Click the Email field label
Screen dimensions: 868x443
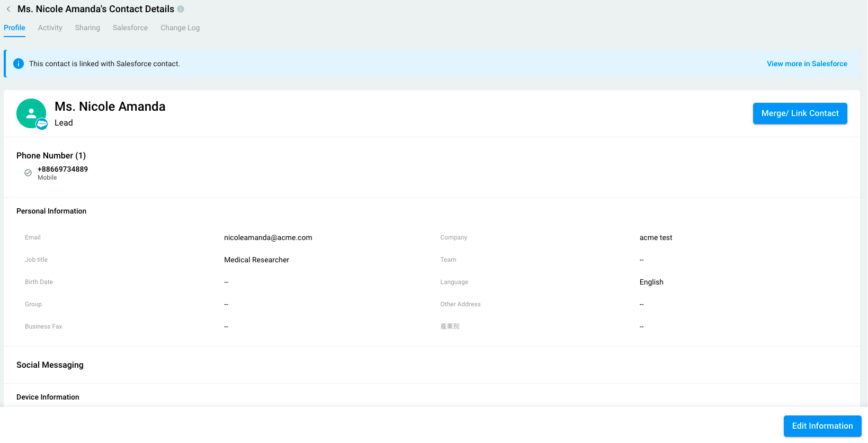pos(33,237)
